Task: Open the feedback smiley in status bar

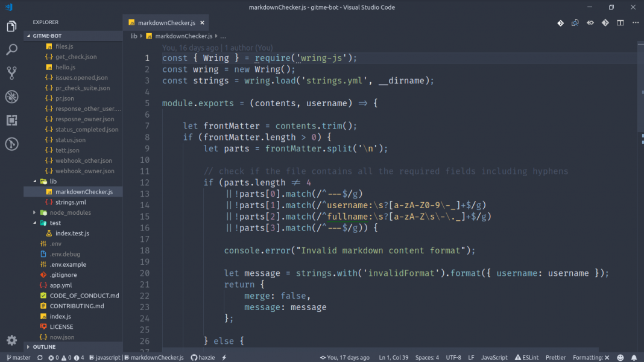Action: (620, 357)
